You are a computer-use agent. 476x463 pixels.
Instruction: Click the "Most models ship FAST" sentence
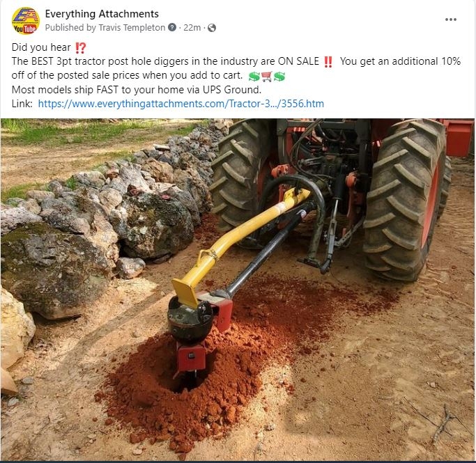(137, 90)
